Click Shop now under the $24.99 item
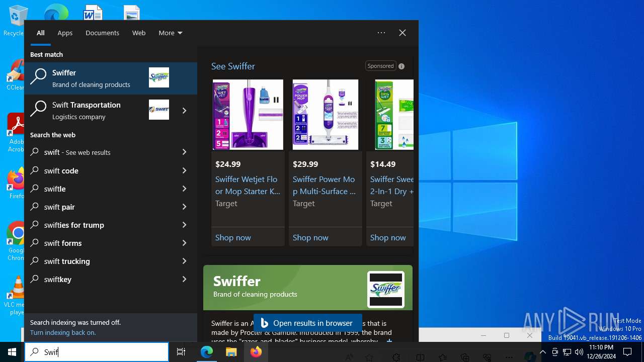644x362 pixels. (x=233, y=237)
